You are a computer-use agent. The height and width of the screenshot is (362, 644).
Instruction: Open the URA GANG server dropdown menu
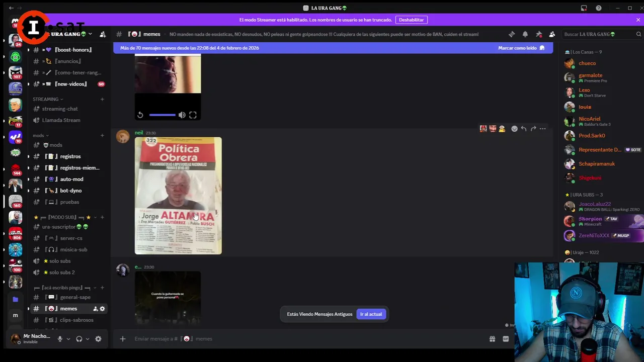(x=70, y=34)
